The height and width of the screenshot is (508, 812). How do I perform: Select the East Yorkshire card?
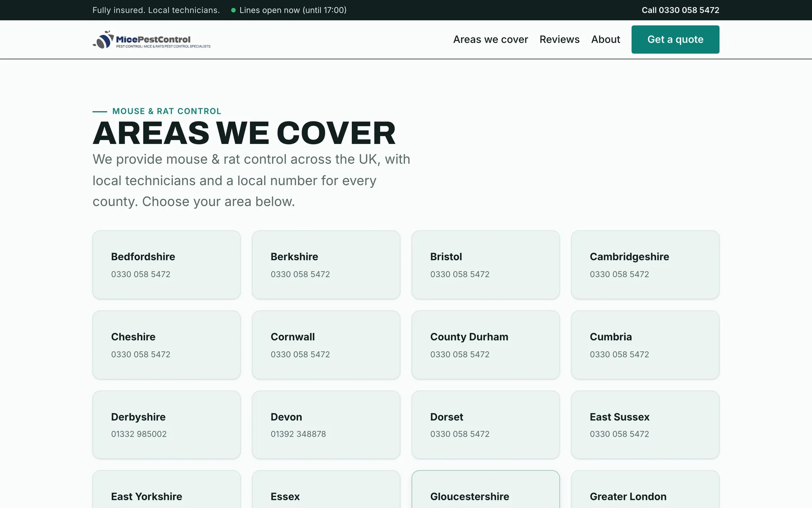coord(166,489)
